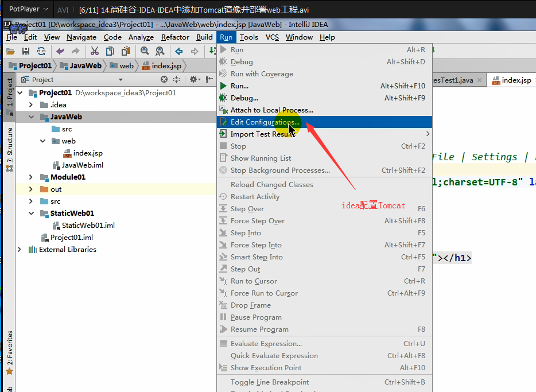536x392 pixels.
Task: Expand the root-level src folder under Project01
Action: (x=31, y=201)
